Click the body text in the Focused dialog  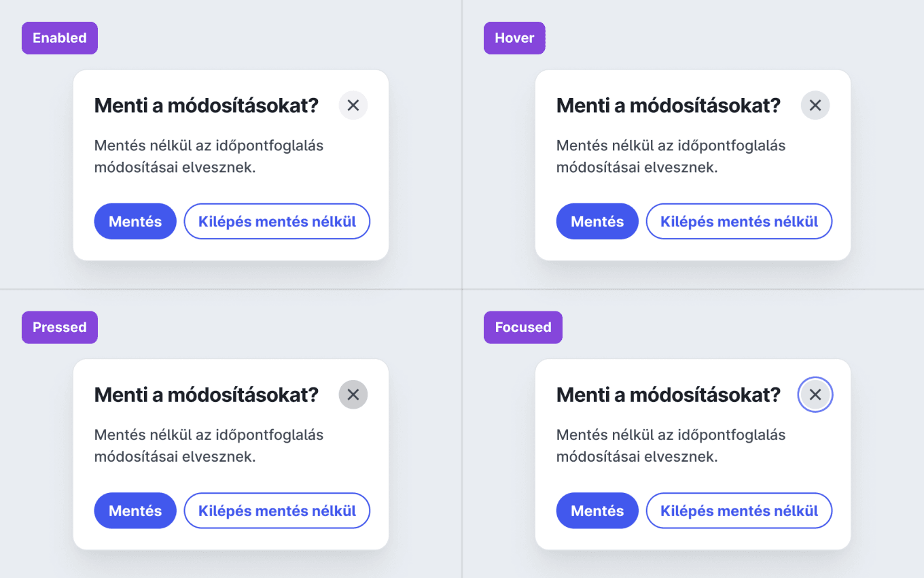point(671,445)
